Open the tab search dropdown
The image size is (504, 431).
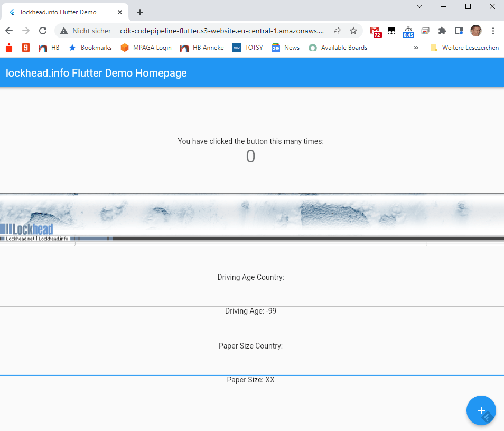click(x=419, y=6)
